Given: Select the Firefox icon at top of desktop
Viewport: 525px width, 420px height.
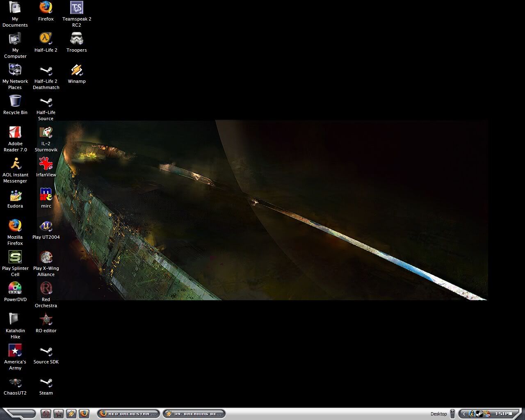Looking at the screenshot, I should click(x=46, y=11).
